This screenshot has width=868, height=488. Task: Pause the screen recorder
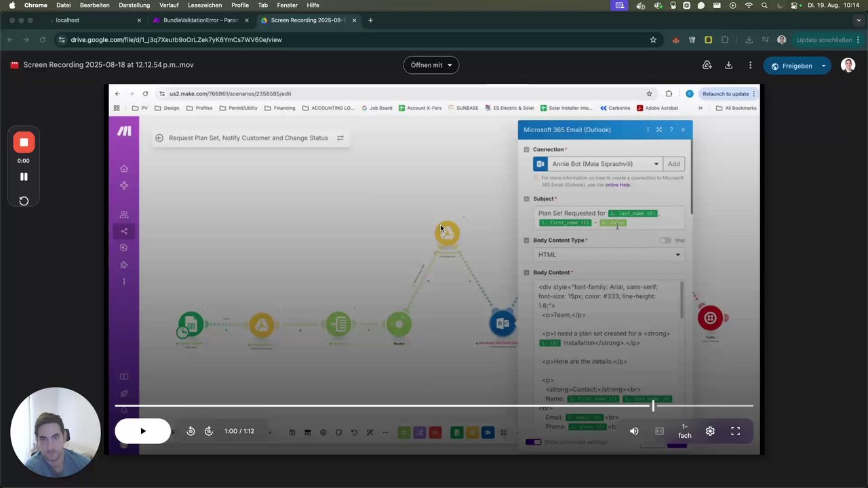24,177
